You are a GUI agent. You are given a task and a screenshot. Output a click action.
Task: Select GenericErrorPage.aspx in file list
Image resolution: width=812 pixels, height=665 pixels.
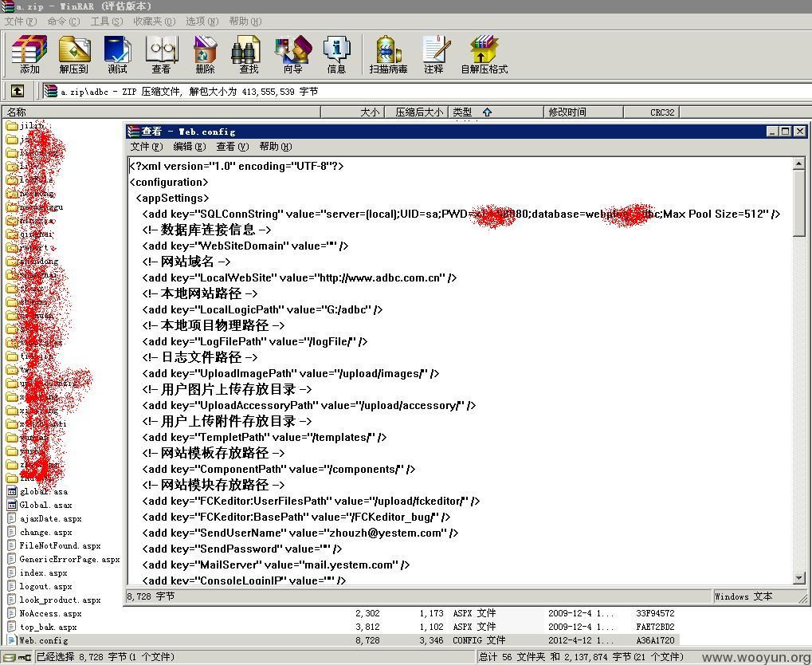(x=69, y=559)
